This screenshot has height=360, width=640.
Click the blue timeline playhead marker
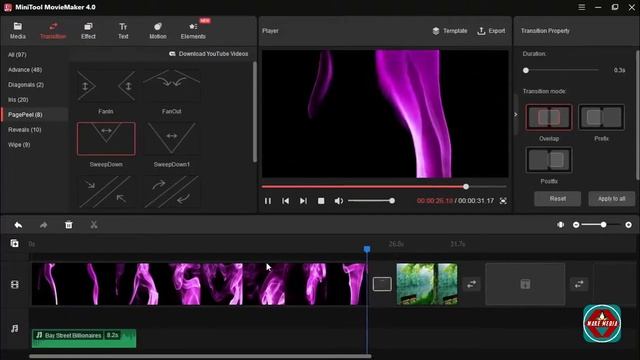[367, 249]
